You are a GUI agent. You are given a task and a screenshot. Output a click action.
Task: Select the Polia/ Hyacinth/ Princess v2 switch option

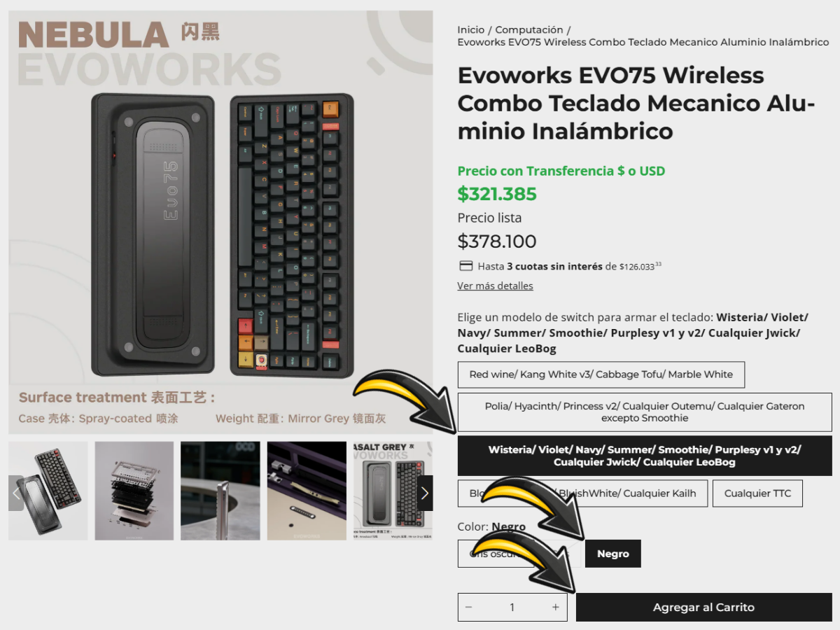[645, 412]
